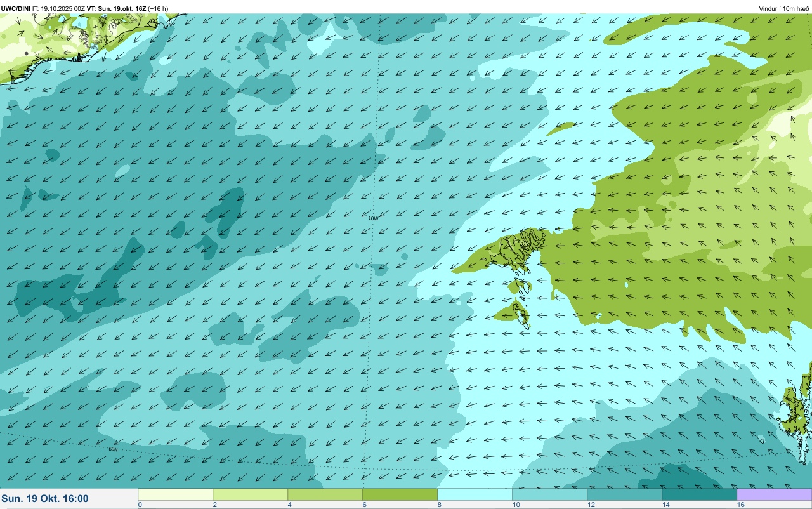Click the legend scale number 6
The image size is (812, 509).
[x=365, y=505]
